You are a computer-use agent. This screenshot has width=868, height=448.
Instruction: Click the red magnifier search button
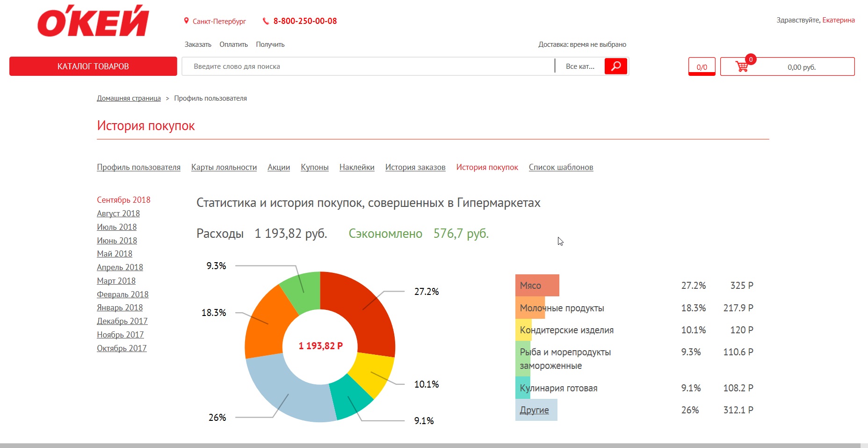pos(615,66)
